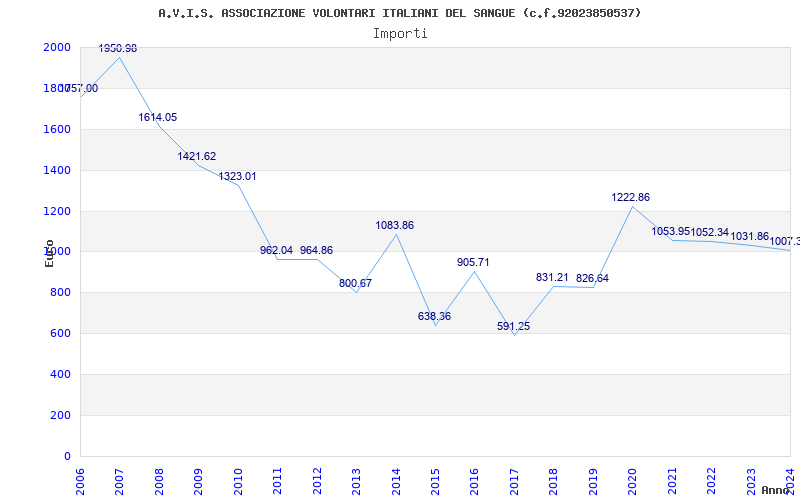Click the x-axis year 2020
Screen dimensions: 800x500
(x=633, y=481)
